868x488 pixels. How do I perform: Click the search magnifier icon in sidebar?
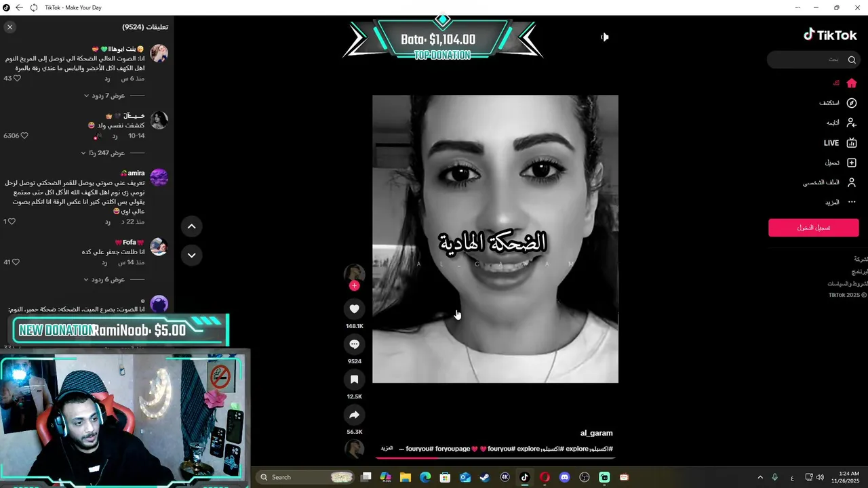click(x=852, y=60)
